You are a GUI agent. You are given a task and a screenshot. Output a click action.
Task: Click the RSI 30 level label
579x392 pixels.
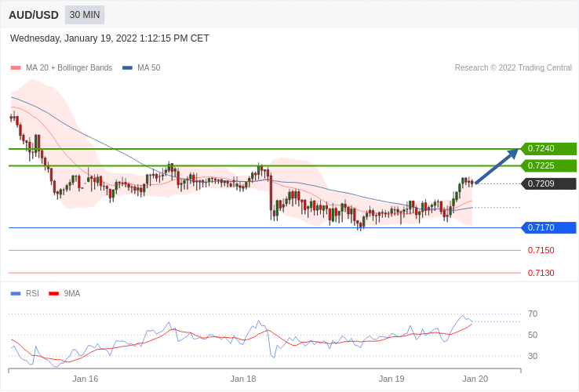point(533,356)
